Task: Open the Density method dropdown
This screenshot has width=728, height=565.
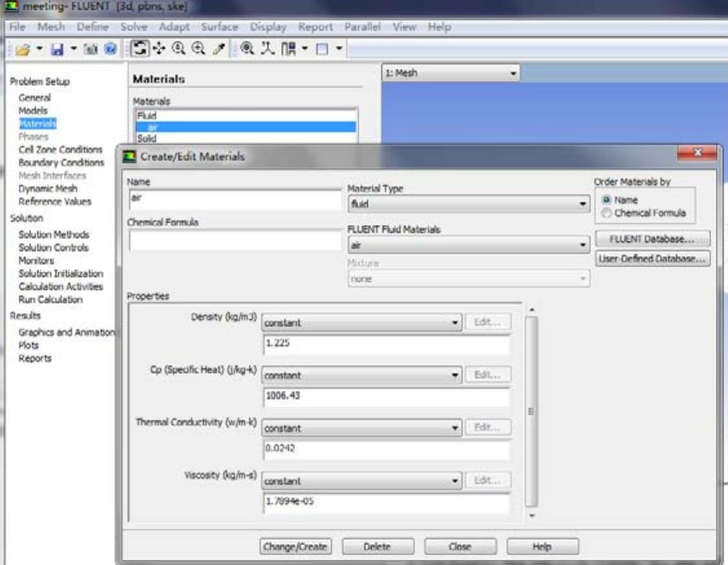Action: pyautogui.click(x=361, y=322)
